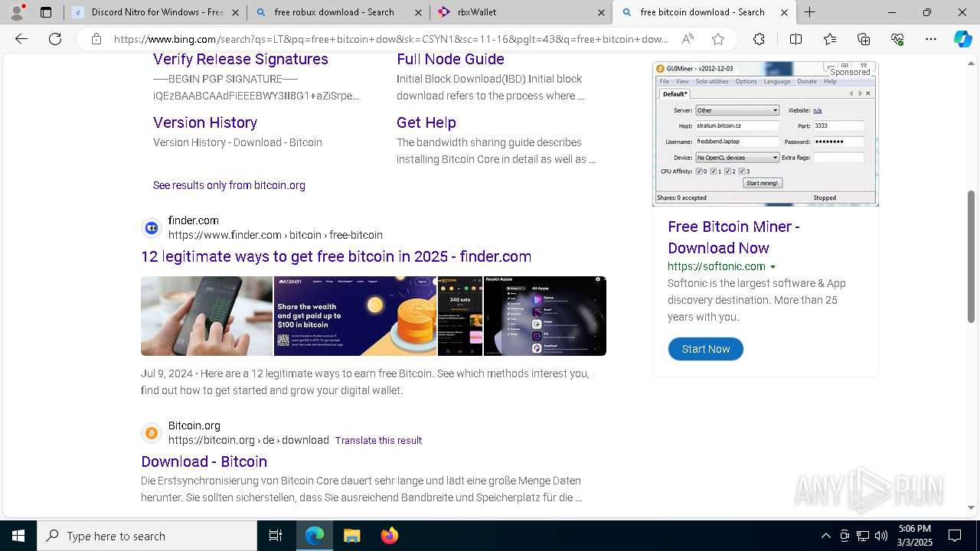Expand the softonic.com ad dropdown arrow
Image resolution: width=980 pixels, height=551 pixels.
773,267
